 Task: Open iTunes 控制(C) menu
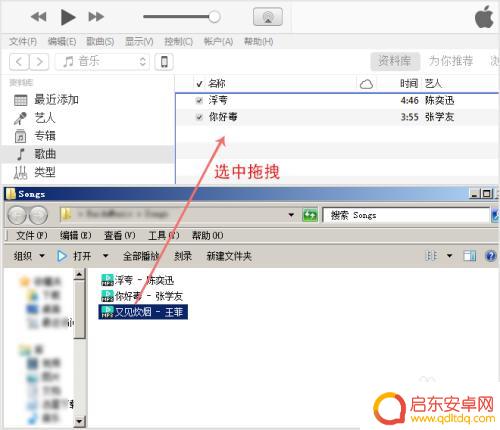(x=178, y=42)
